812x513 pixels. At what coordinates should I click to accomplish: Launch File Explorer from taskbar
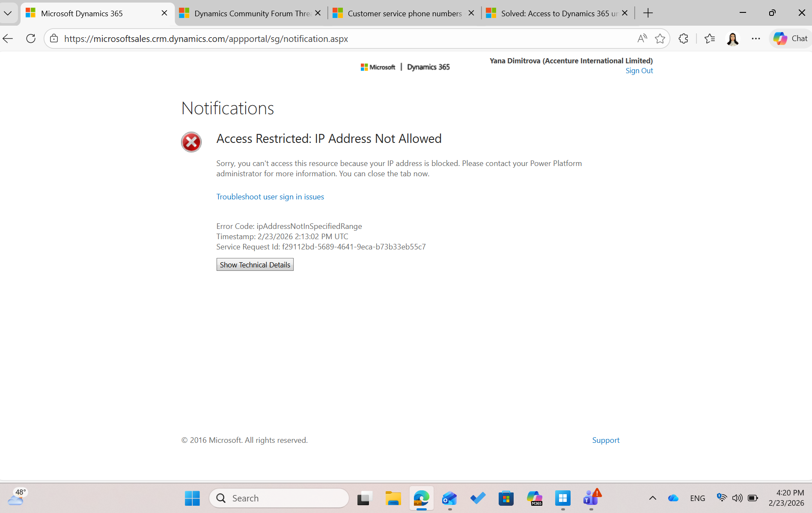click(393, 498)
